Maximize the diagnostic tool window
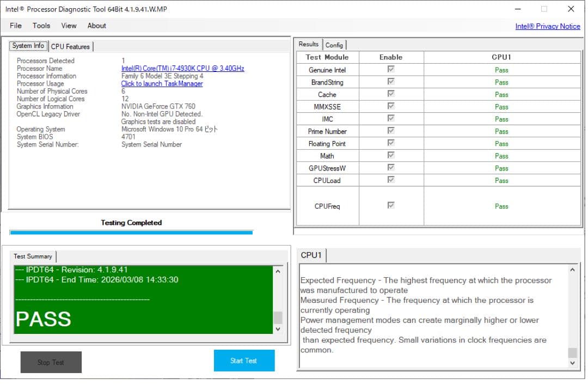The image size is (588, 384). 544,9
